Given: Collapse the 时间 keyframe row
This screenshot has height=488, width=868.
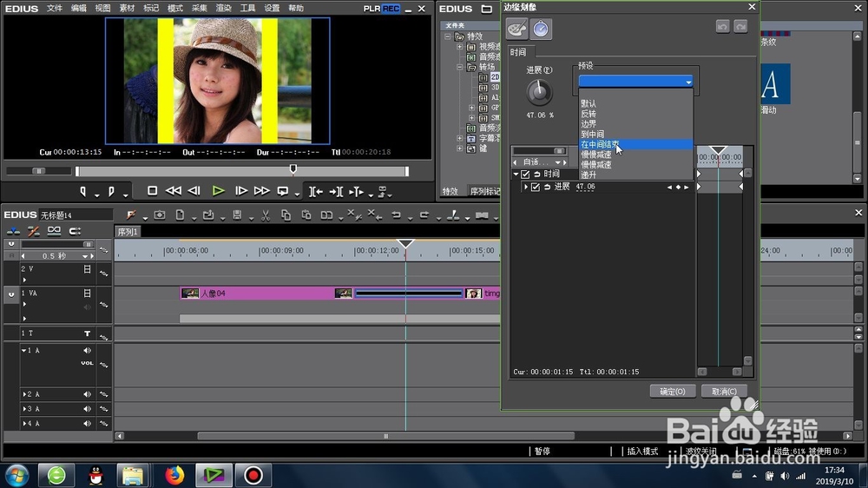Looking at the screenshot, I should (516, 174).
